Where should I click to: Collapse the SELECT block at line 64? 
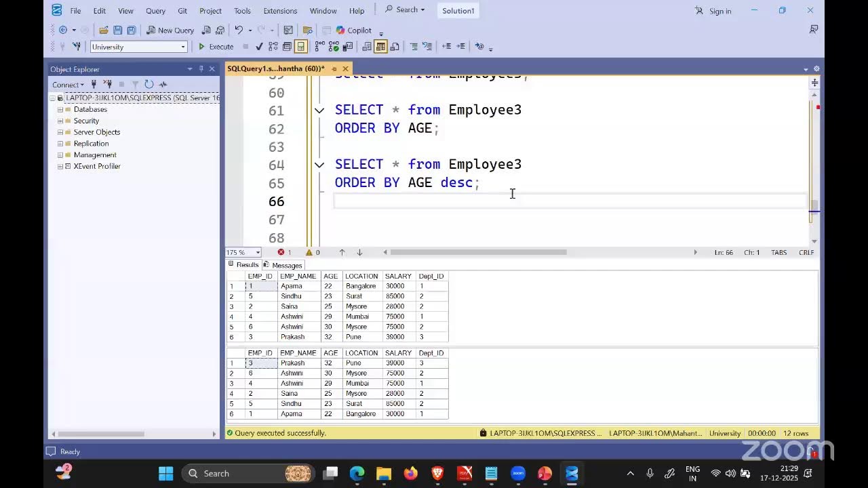319,165
